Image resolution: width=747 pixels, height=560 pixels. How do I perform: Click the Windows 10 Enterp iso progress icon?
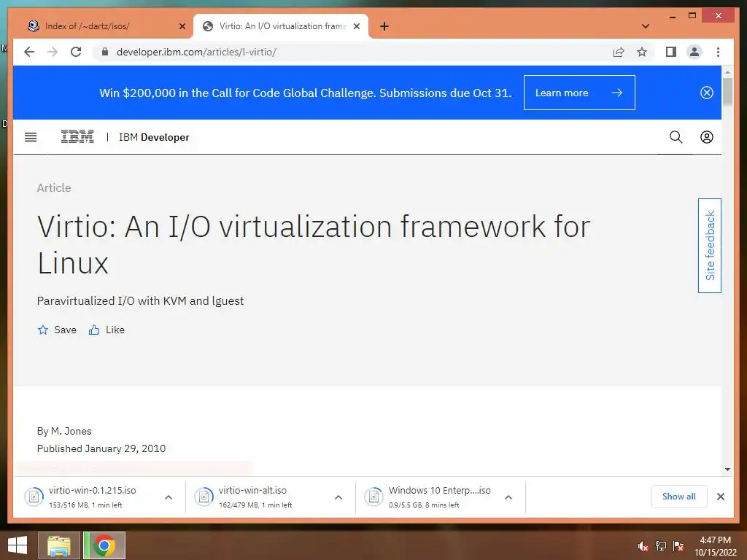[x=374, y=497]
